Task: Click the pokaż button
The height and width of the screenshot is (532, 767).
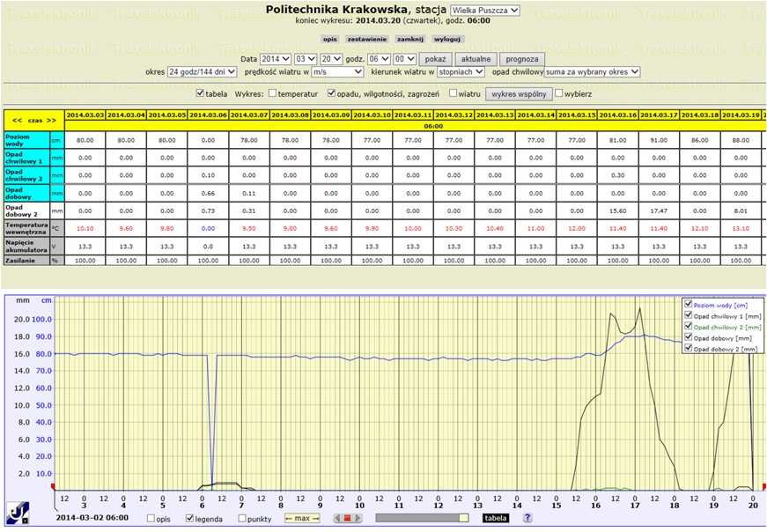Action: pos(435,59)
